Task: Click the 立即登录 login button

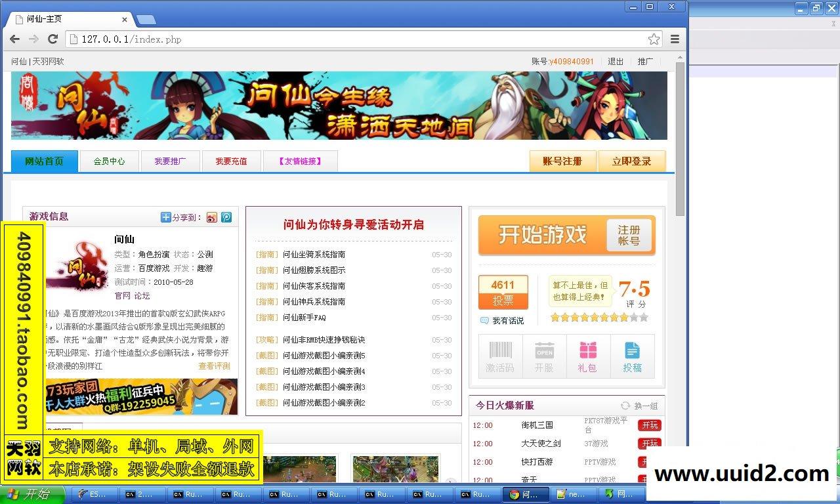Action: click(x=631, y=161)
